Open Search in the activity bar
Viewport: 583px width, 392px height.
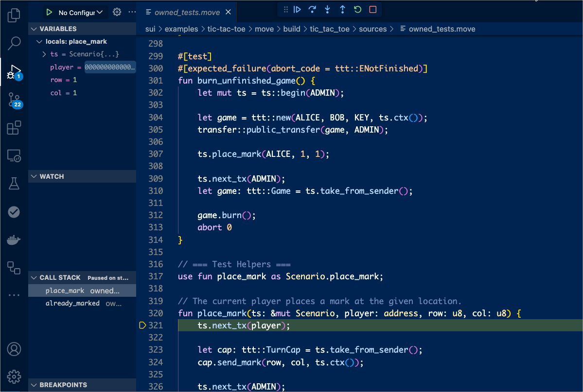coord(14,43)
